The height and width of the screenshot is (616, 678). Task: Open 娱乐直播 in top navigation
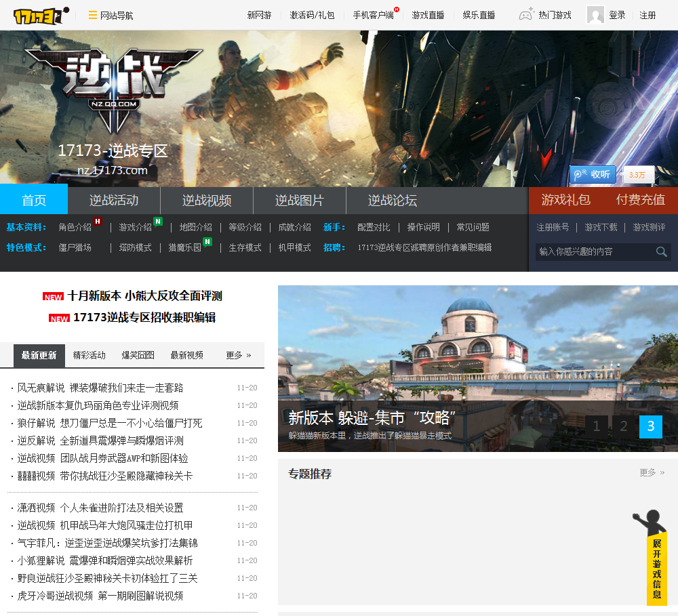pyautogui.click(x=479, y=15)
